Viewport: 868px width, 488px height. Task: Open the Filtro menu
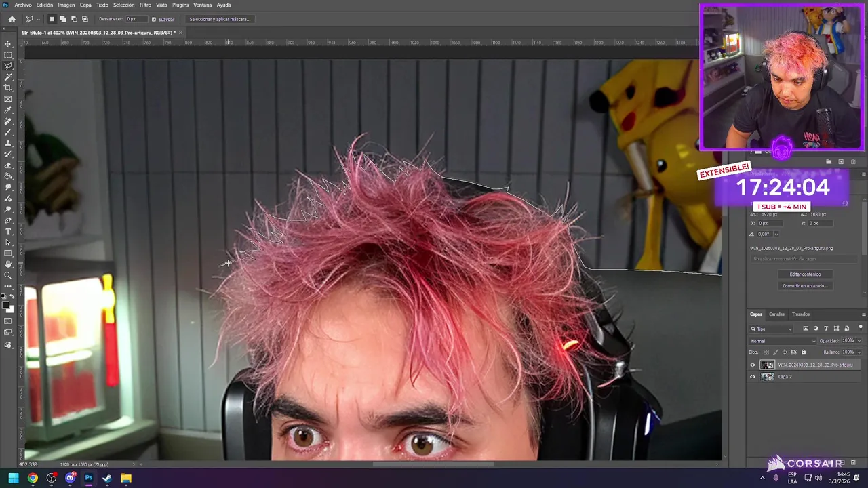145,5
